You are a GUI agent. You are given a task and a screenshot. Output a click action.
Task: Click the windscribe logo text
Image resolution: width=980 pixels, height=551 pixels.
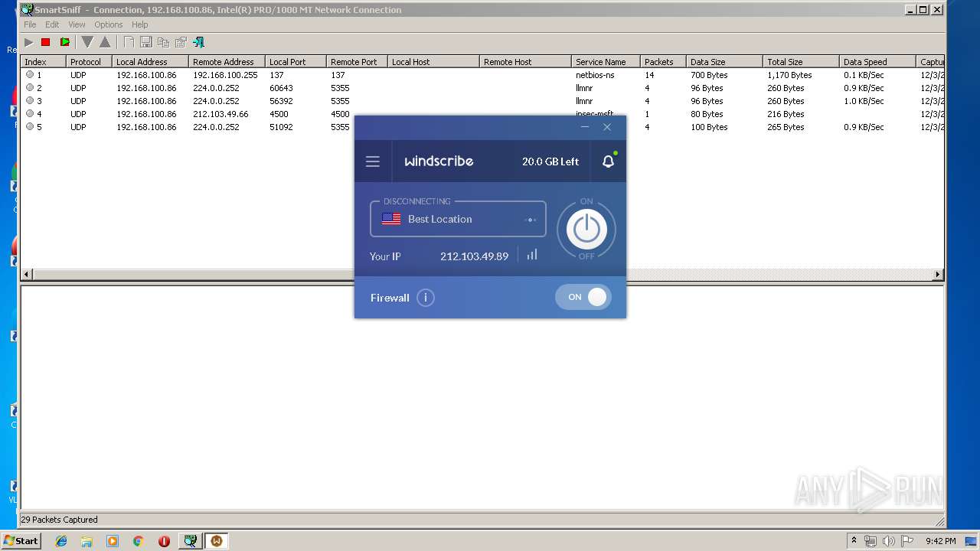(439, 161)
